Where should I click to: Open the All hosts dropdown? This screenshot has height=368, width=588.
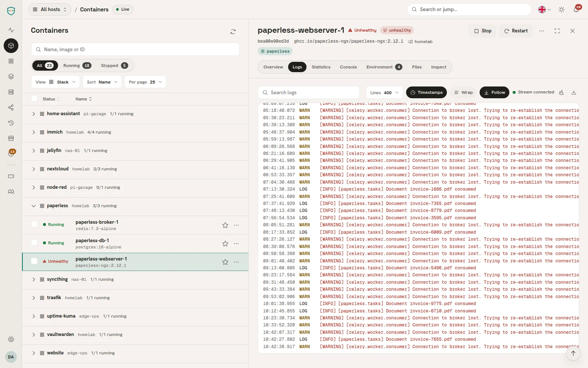pyautogui.click(x=50, y=10)
